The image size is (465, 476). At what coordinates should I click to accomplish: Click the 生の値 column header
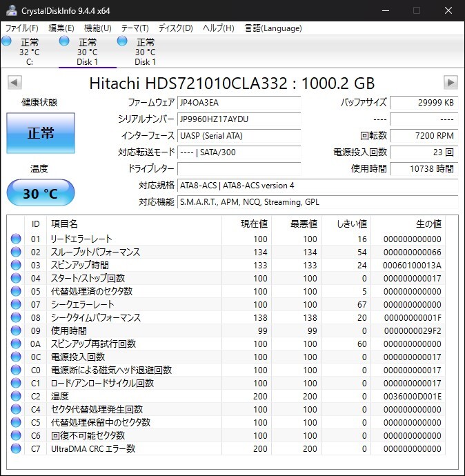(x=428, y=224)
